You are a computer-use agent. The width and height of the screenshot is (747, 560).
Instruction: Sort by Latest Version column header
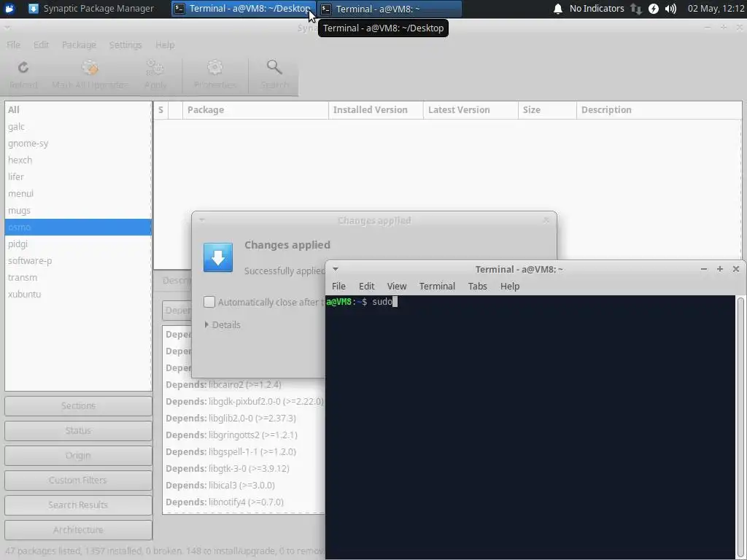[x=471, y=110]
